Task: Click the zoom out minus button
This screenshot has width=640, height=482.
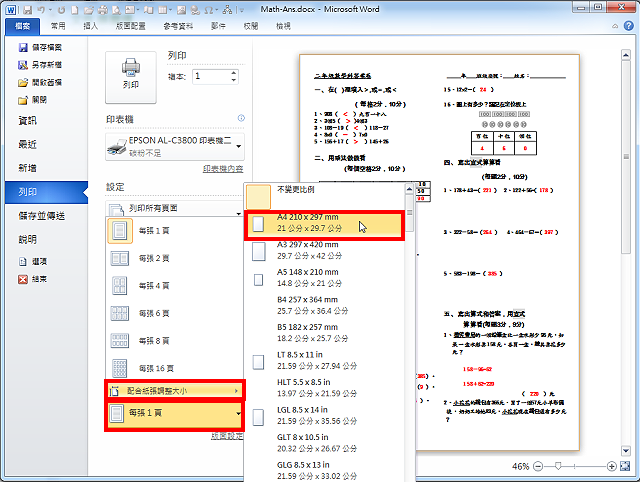Action: point(538,466)
